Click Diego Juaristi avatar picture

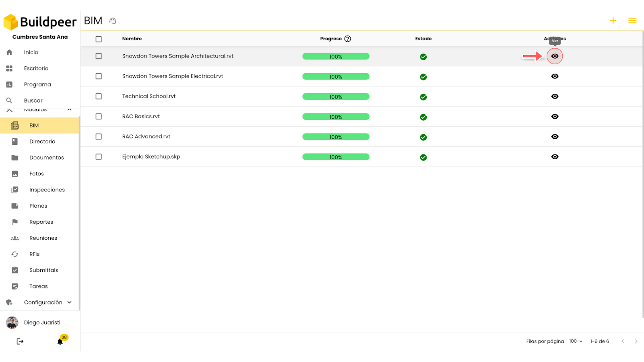[x=12, y=323]
